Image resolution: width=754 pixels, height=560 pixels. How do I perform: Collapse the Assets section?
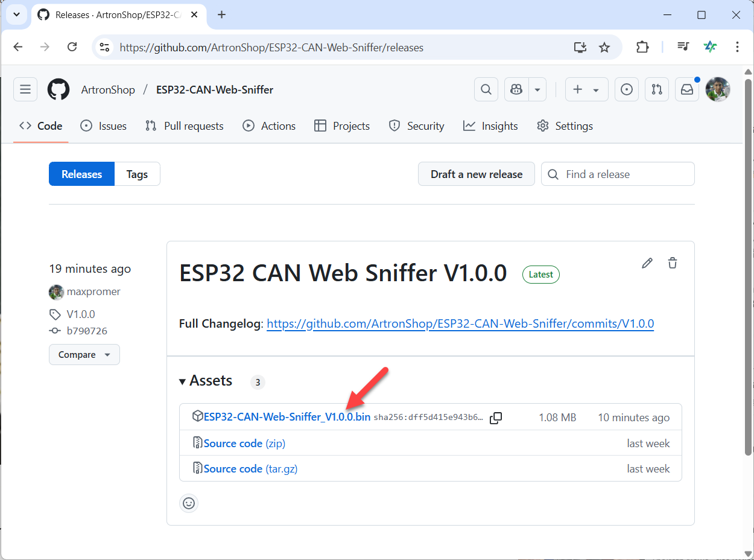pyautogui.click(x=206, y=381)
